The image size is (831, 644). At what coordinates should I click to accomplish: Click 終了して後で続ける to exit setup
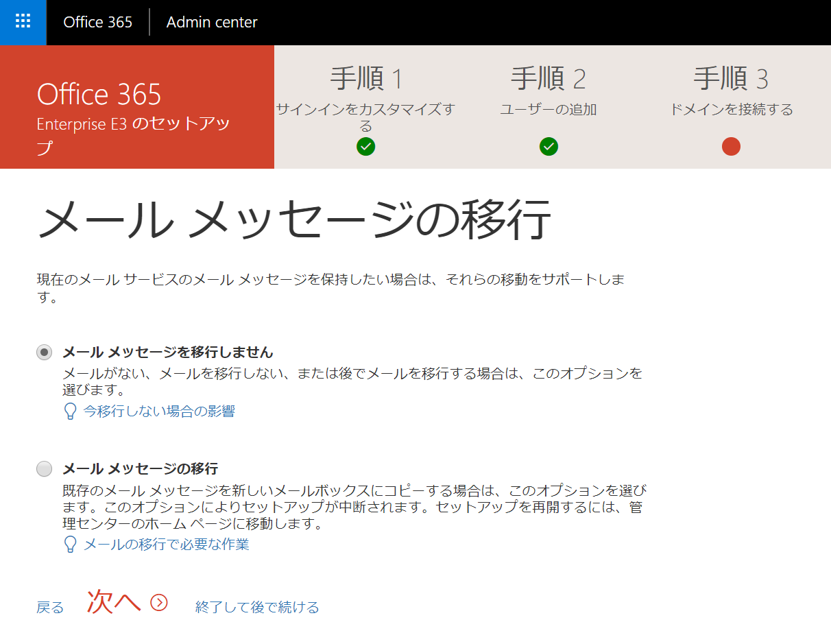257,608
